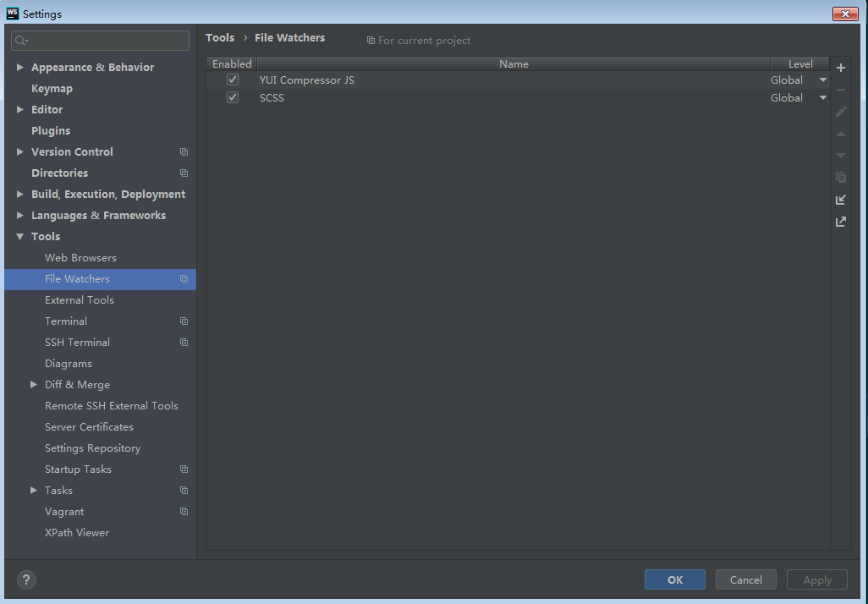This screenshot has height=604, width=868.
Task: Click the copy watcher icon
Action: [840, 177]
